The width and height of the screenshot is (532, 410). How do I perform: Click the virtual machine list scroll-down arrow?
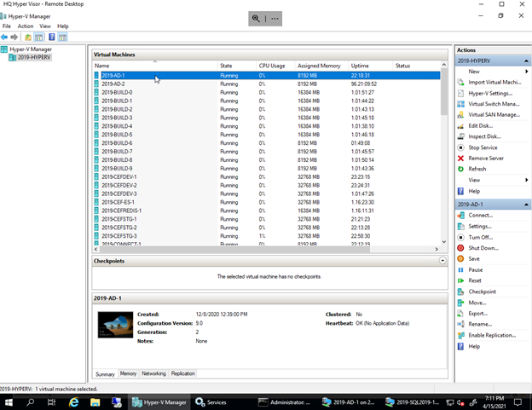(444, 242)
